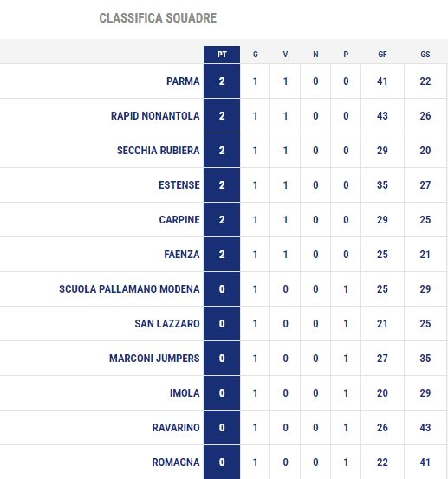Click the PT column header
The height and width of the screenshot is (479, 448).
tap(222, 55)
